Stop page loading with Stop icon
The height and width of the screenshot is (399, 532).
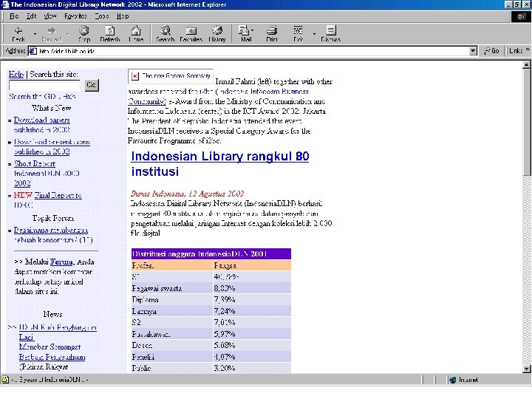[x=84, y=34]
